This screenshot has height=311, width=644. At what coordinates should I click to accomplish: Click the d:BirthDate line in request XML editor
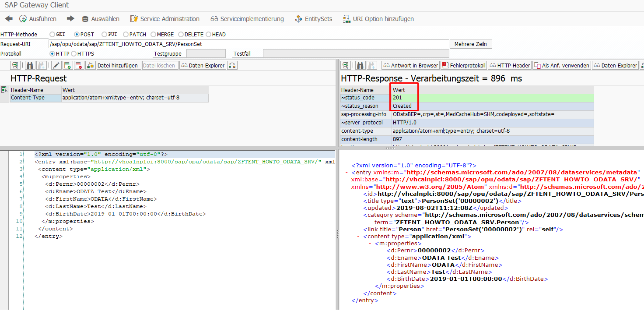(126, 214)
